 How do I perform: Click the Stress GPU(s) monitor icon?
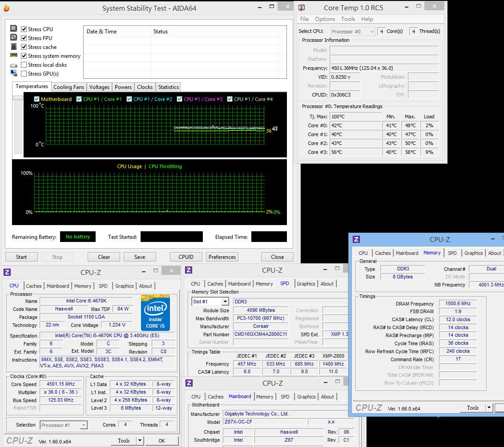point(14,74)
